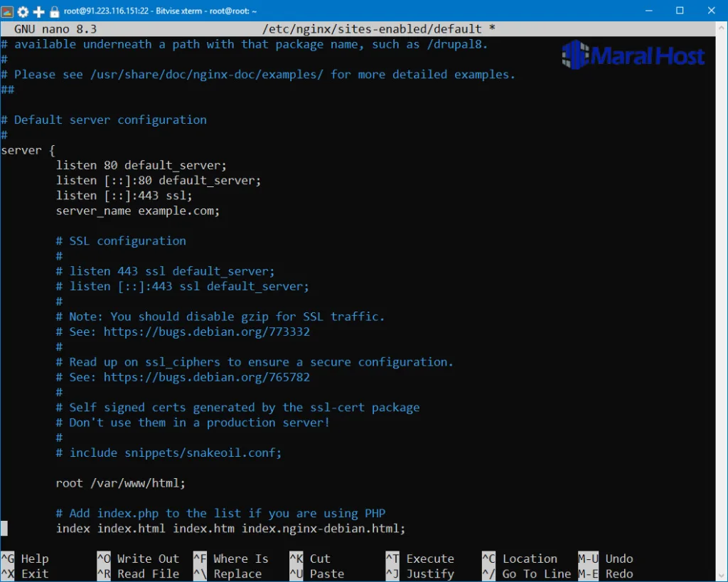
Task: Click the Maral Host logo
Action: [631, 55]
